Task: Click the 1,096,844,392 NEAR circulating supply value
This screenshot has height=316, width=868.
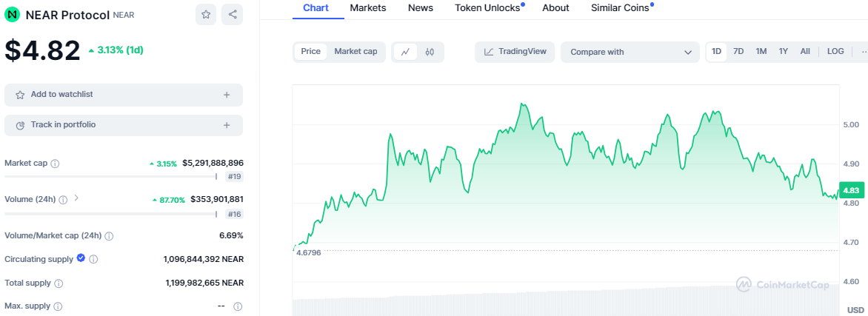Action: [204, 259]
